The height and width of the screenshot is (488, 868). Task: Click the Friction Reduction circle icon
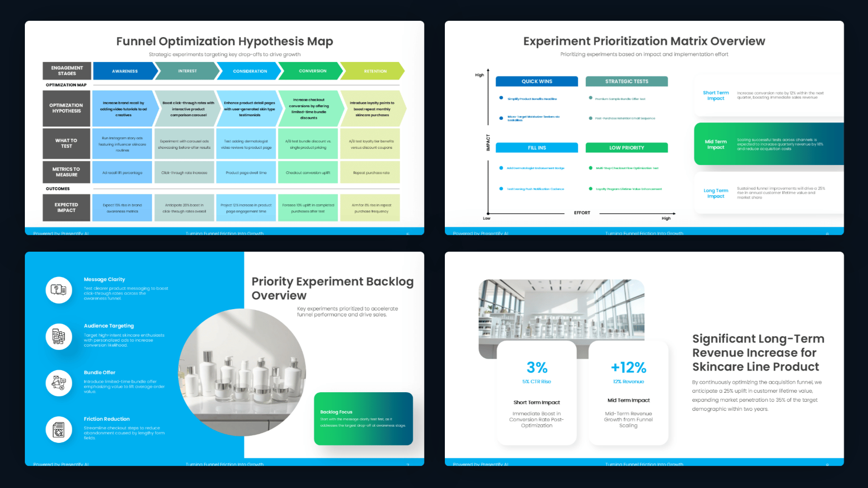59,430
